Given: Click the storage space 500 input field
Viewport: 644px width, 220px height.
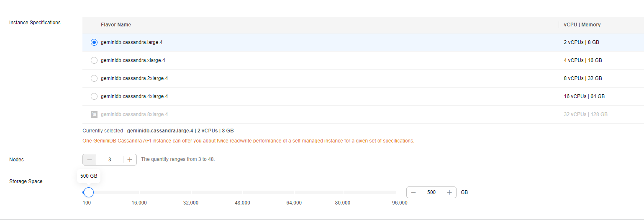Looking at the screenshot, I should tap(431, 192).
